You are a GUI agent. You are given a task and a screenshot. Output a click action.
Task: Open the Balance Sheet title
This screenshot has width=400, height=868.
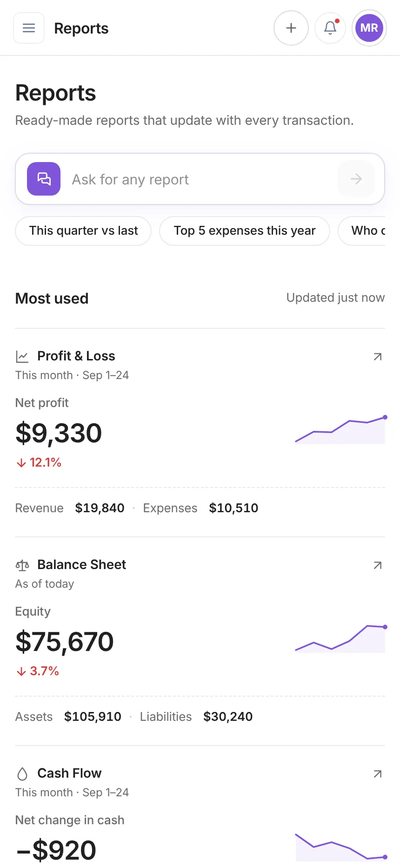pos(82,564)
